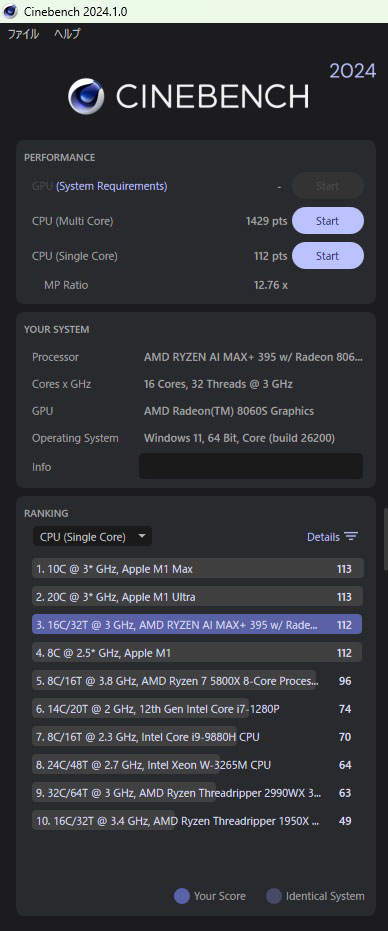Click the Identical System legend color dot

[x=273, y=896]
